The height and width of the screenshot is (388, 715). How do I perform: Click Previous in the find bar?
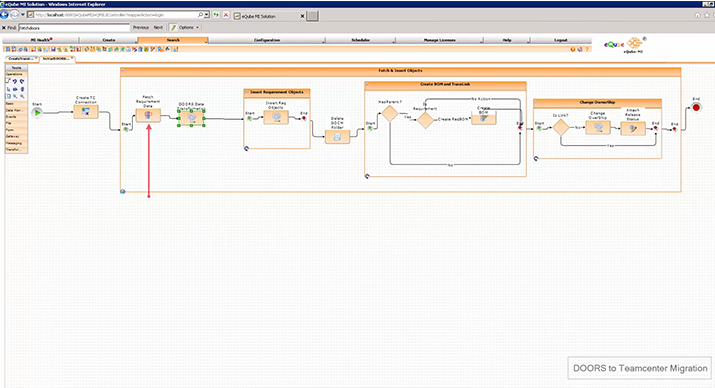(141, 27)
